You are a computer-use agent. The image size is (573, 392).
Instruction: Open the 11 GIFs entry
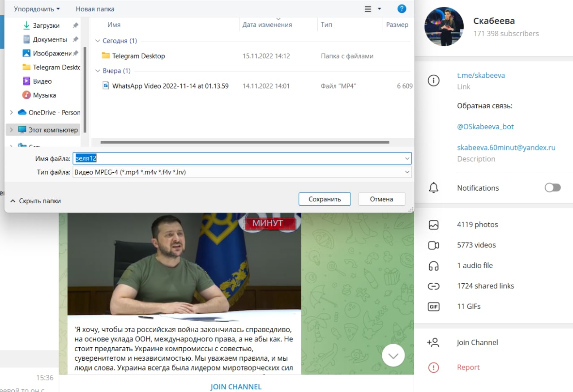point(469,307)
